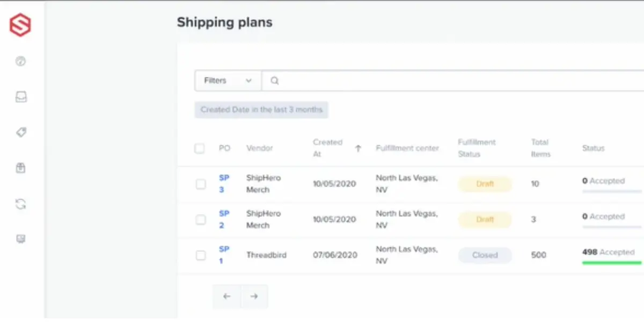Screen dimensions: 644x322
Task: Open the dashboard gauge icon in sidebar
Action: 21,61
